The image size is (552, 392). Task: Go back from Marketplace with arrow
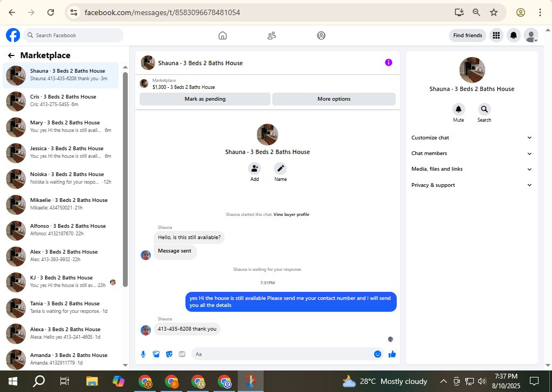(x=11, y=55)
